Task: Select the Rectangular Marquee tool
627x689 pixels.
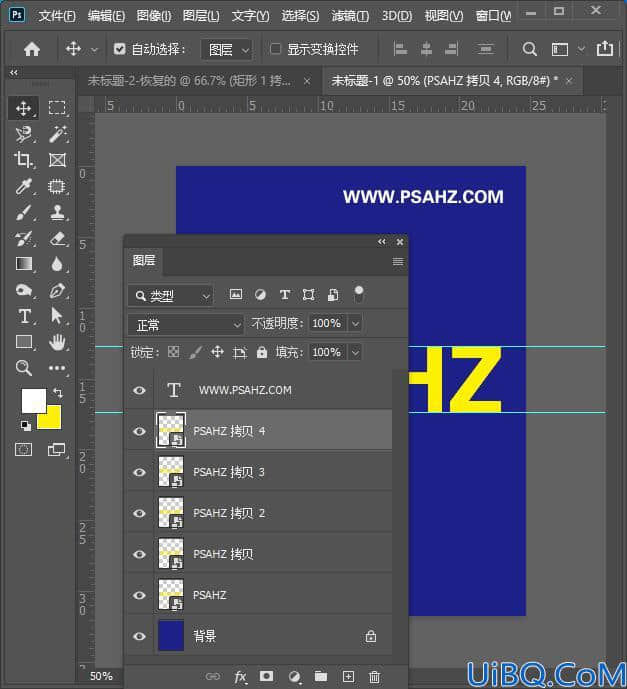Action: (57, 108)
